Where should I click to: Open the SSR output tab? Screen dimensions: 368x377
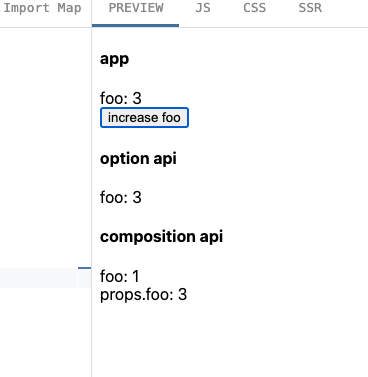pos(310,8)
